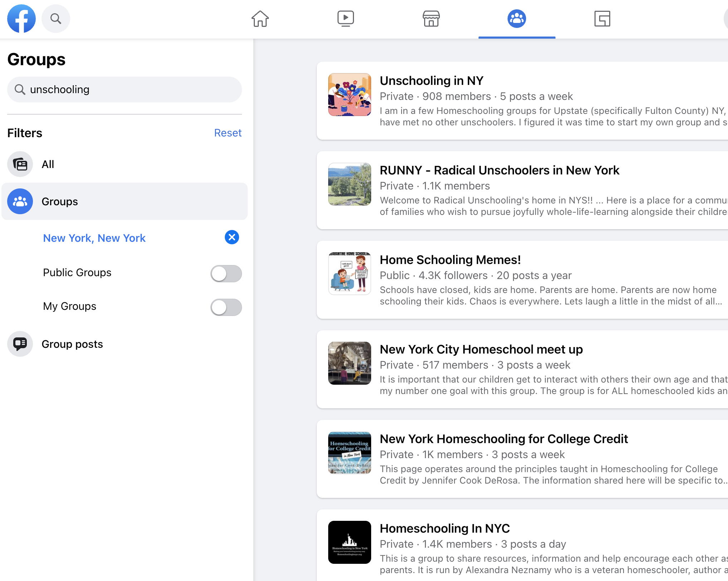This screenshot has height=581, width=728.
Task: Click description starting 'Welcome to Radical Unschooling's home'
Action: (x=554, y=206)
